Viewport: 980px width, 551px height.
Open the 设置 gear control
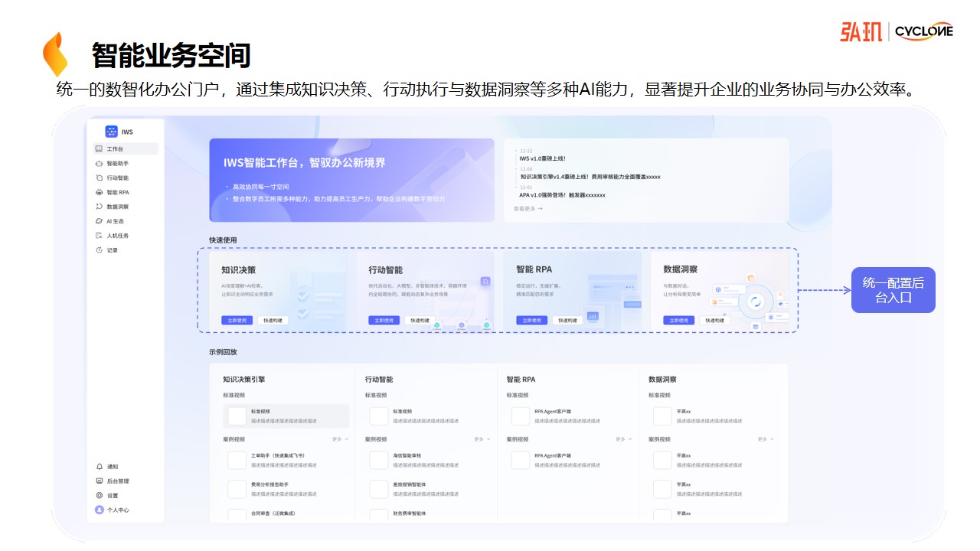tap(100, 495)
